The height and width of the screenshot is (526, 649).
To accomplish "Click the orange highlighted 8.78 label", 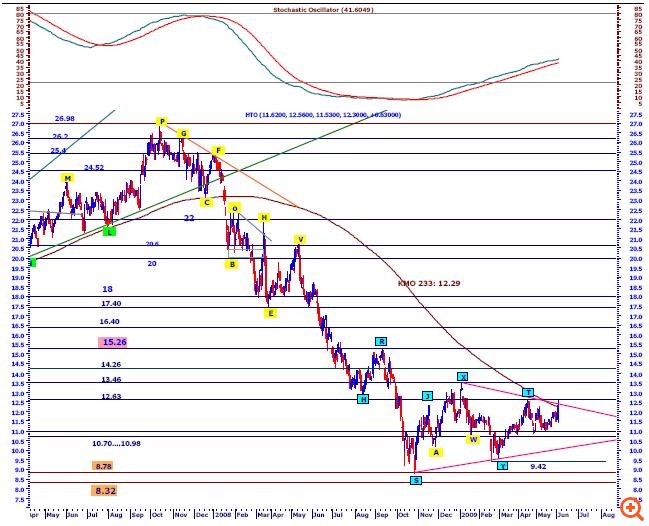I will (x=103, y=466).
